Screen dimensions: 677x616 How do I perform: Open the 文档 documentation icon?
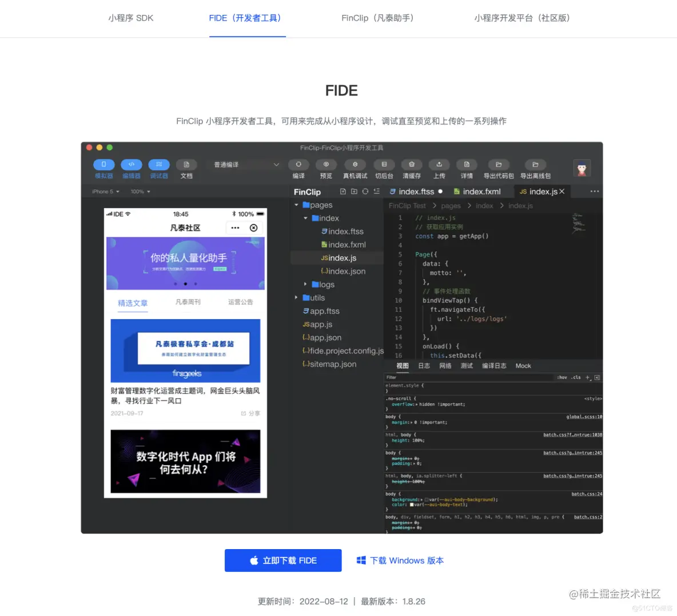tap(186, 165)
